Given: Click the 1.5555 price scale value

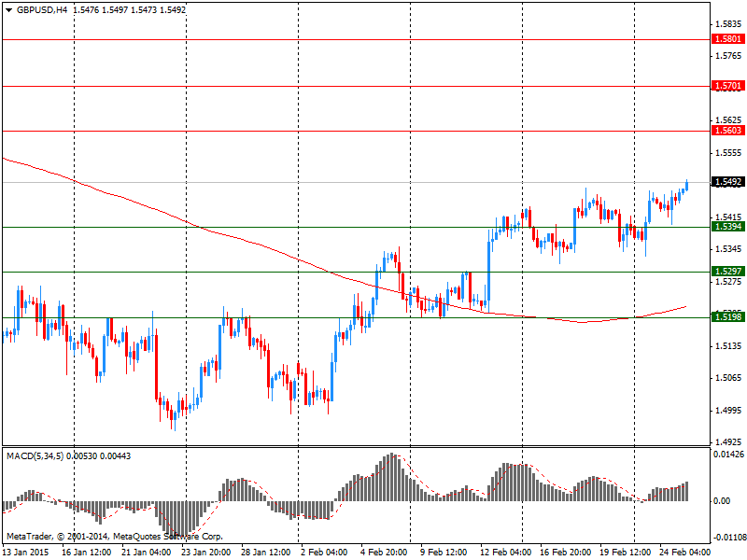Looking at the screenshot, I should [x=728, y=153].
